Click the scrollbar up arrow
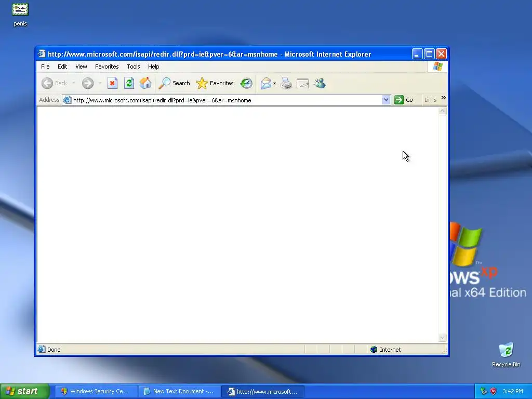 pyautogui.click(x=443, y=111)
